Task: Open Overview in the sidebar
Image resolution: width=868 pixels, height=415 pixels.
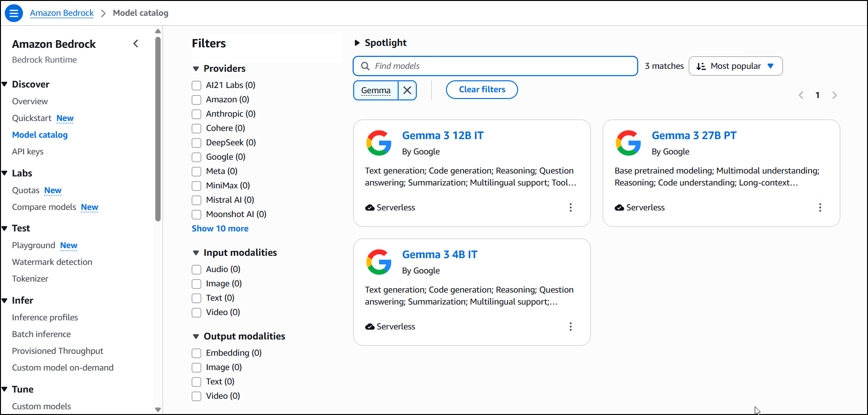Action: click(x=30, y=101)
